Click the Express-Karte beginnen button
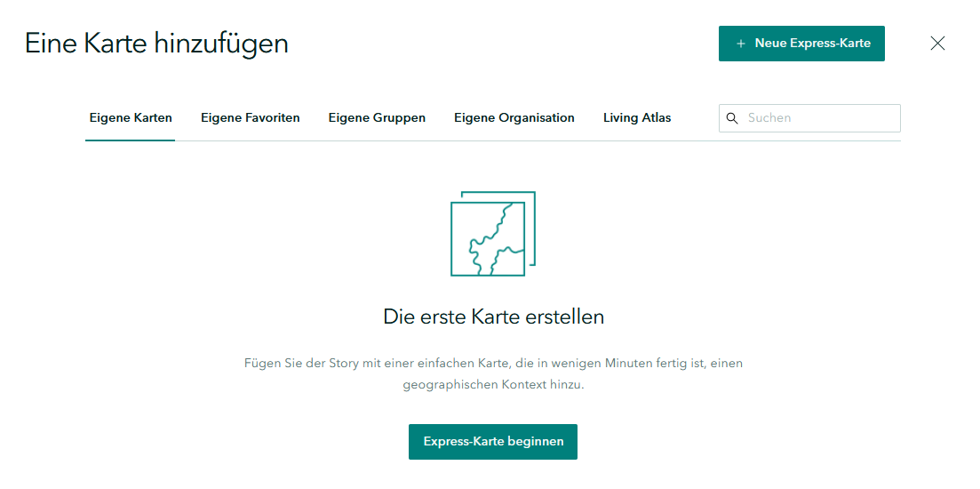This screenshot has width=980, height=489. pyautogui.click(x=492, y=442)
